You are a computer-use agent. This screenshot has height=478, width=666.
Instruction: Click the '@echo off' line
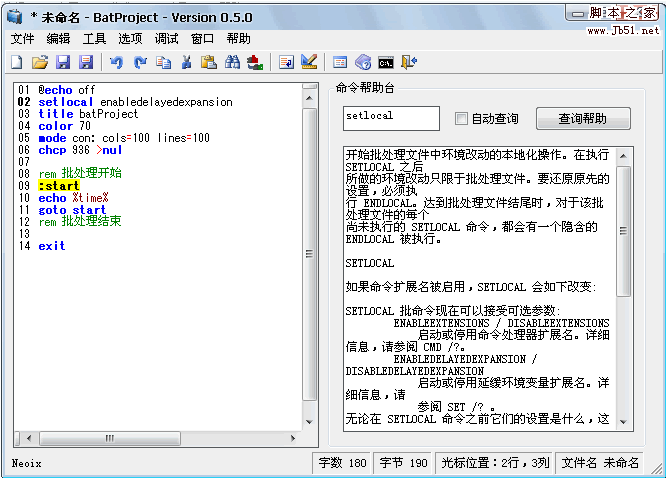(67, 90)
